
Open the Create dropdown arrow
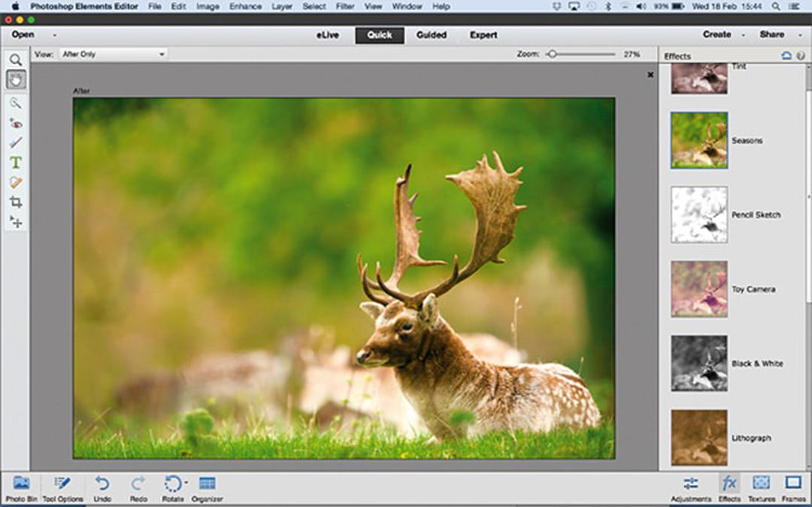click(743, 35)
